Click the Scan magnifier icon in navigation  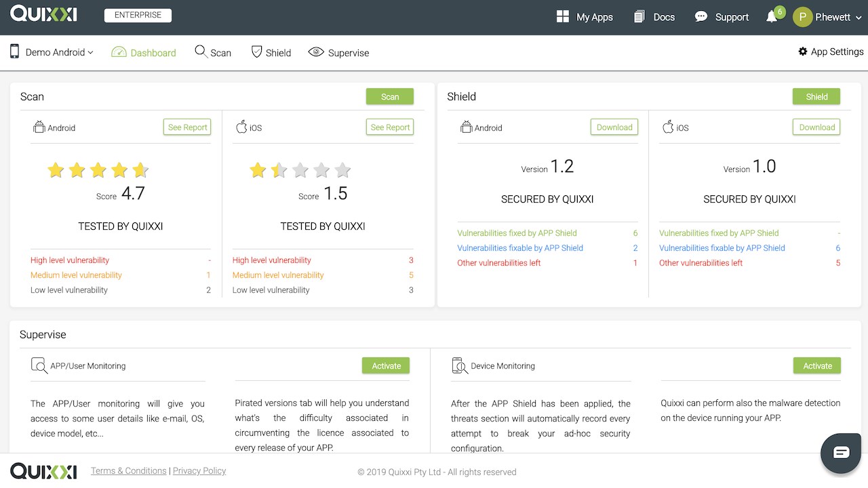pos(201,52)
